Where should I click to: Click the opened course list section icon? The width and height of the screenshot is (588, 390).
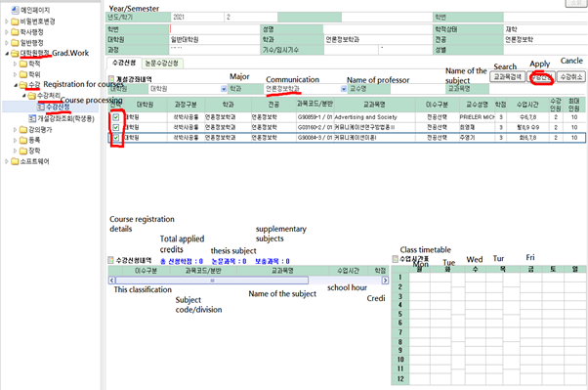point(111,79)
